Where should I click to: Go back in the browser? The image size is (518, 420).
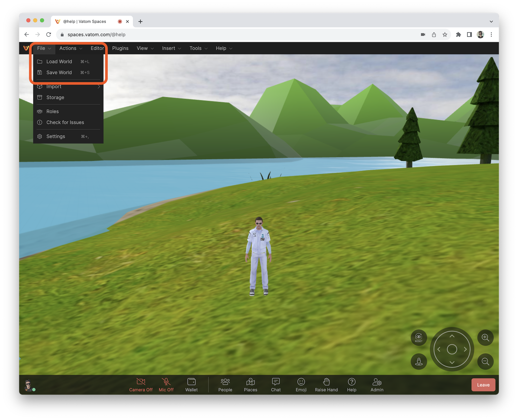coord(27,34)
